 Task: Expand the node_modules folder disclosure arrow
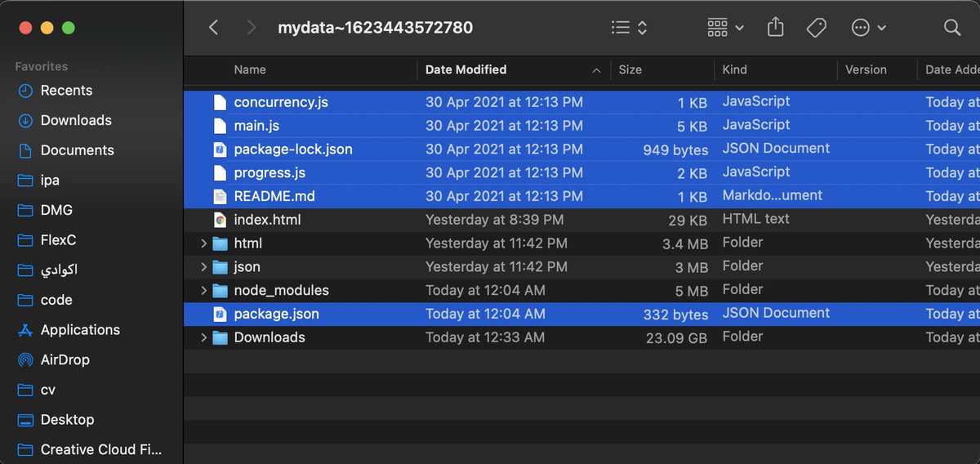click(x=203, y=290)
